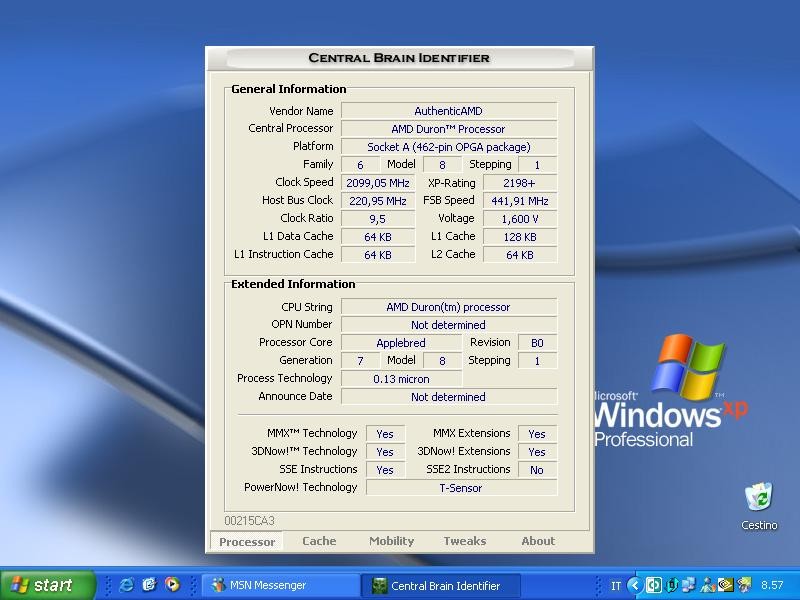The height and width of the screenshot is (600, 800).
Task: Click Central Brain Identifier taskbar button
Action: click(441, 585)
